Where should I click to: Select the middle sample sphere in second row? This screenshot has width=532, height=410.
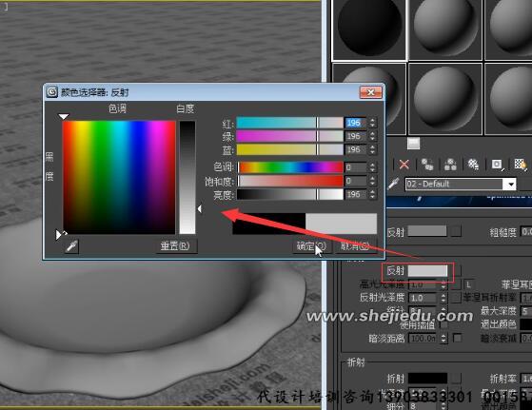coord(445,99)
